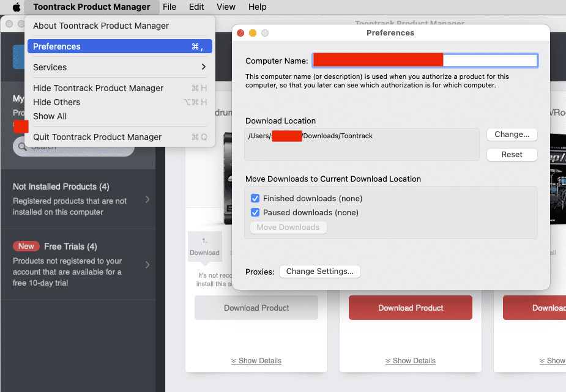Reset the download location
Viewport: 566px width, 392px height.
click(512, 155)
